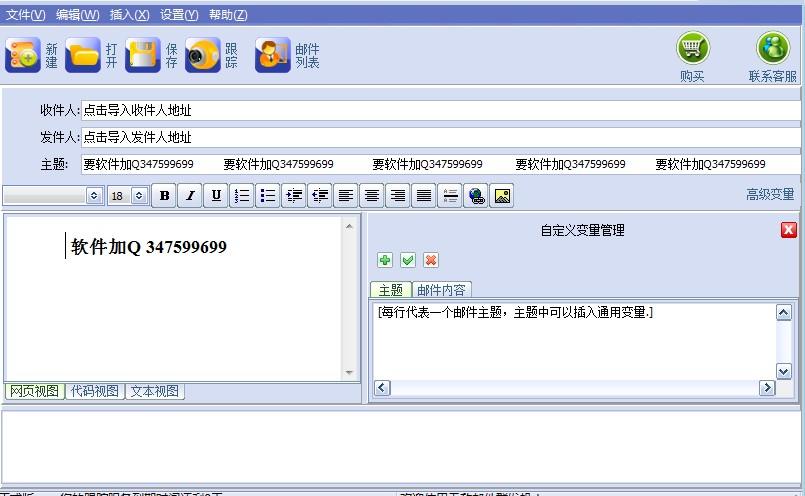
Task: Toggle bold formatting (B)
Action: point(164,196)
